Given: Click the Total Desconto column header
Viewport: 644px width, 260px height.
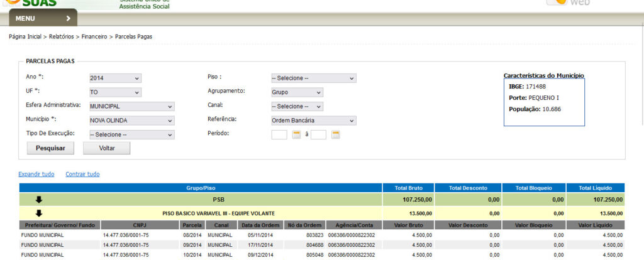Looking at the screenshot, I should click(468, 188).
